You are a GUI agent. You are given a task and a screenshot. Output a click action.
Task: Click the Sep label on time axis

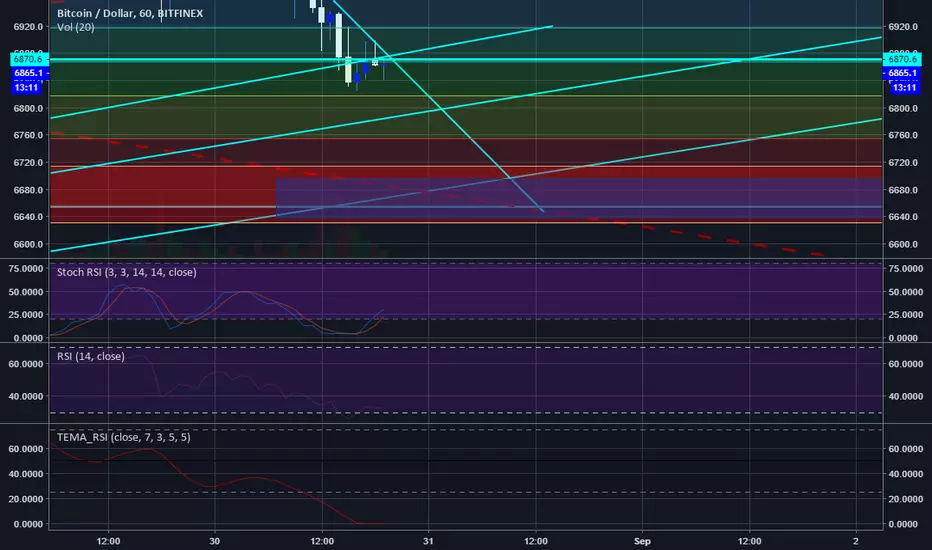pyautogui.click(x=642, y=541)
